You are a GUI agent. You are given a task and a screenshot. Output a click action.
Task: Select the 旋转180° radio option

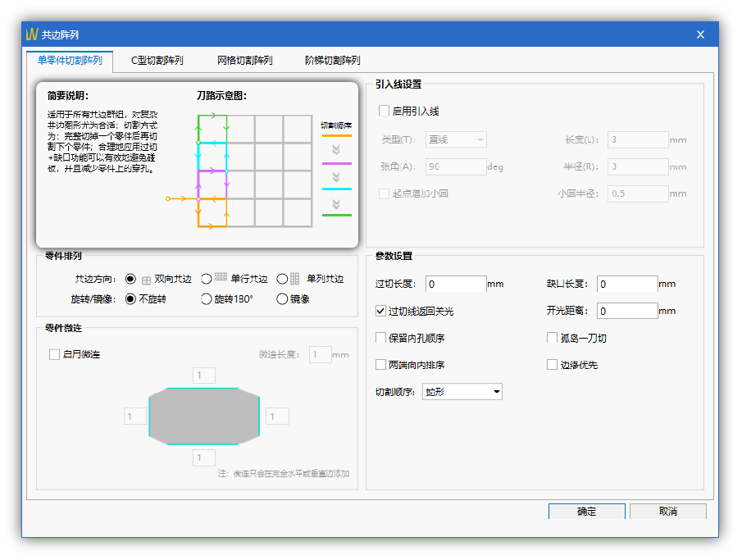[207, 299]
